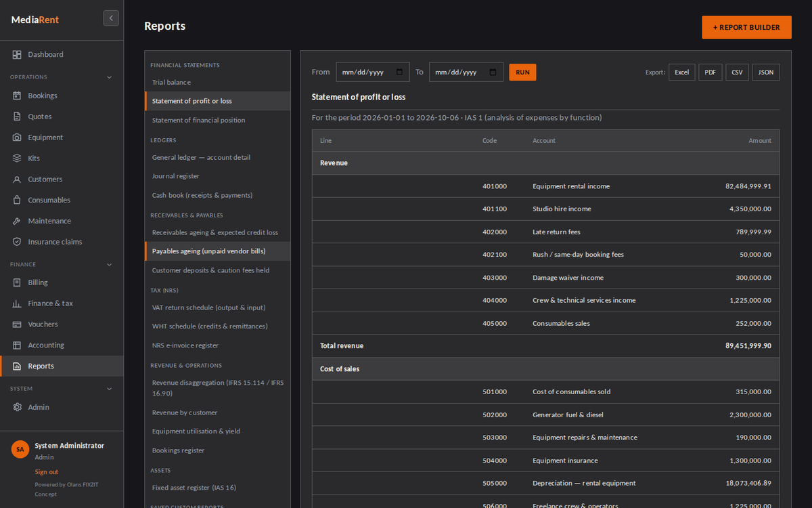The height and width of the screenshot is (508, 812).
Task: Click the Report Builder button
Action: pyautogui.click(x=746, y=27)
